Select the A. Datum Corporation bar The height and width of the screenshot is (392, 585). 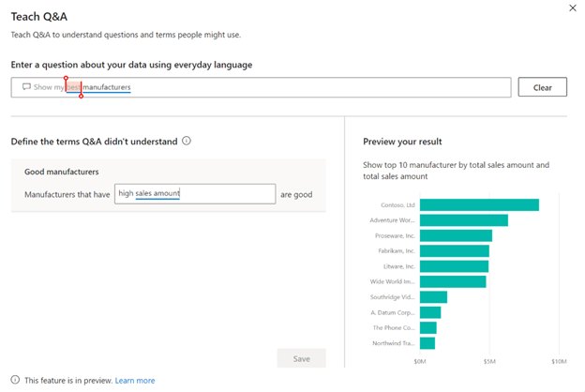[x=429, y=312]
